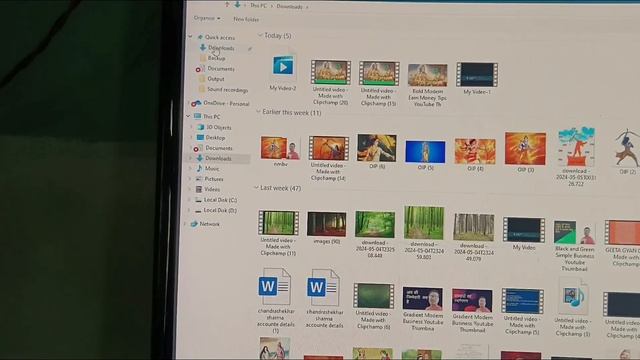This screenshot has height=360, width=640.
Task: Open Output folder in sidebar
Action: point(216,79)
